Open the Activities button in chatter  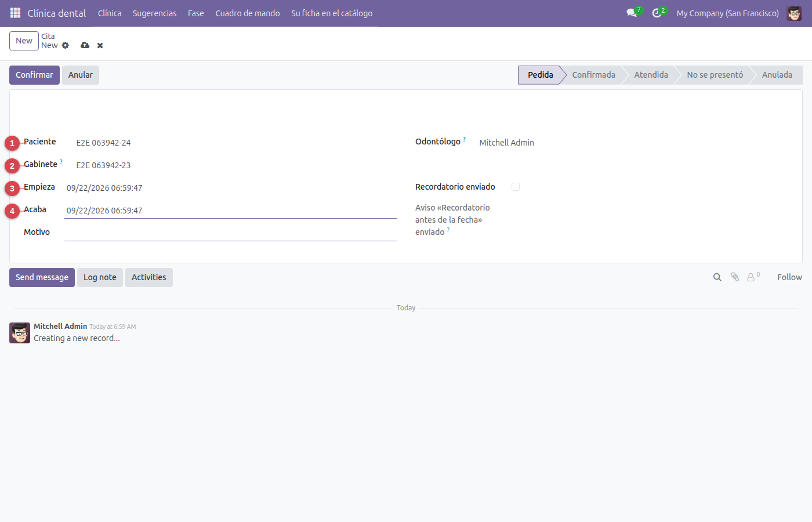coord(149,277)
